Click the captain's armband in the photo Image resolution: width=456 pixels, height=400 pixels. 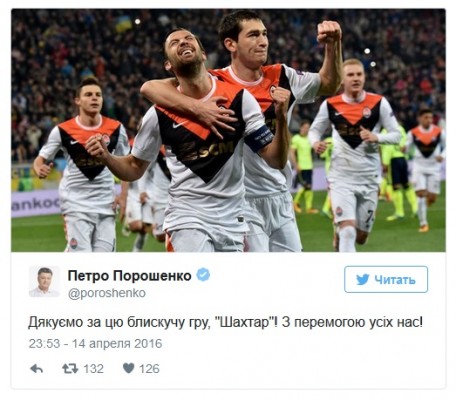coord(259,138)
